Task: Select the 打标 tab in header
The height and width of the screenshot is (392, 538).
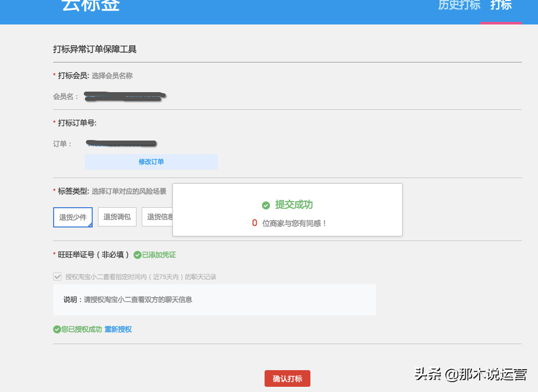Action: (x=501, y=5)
